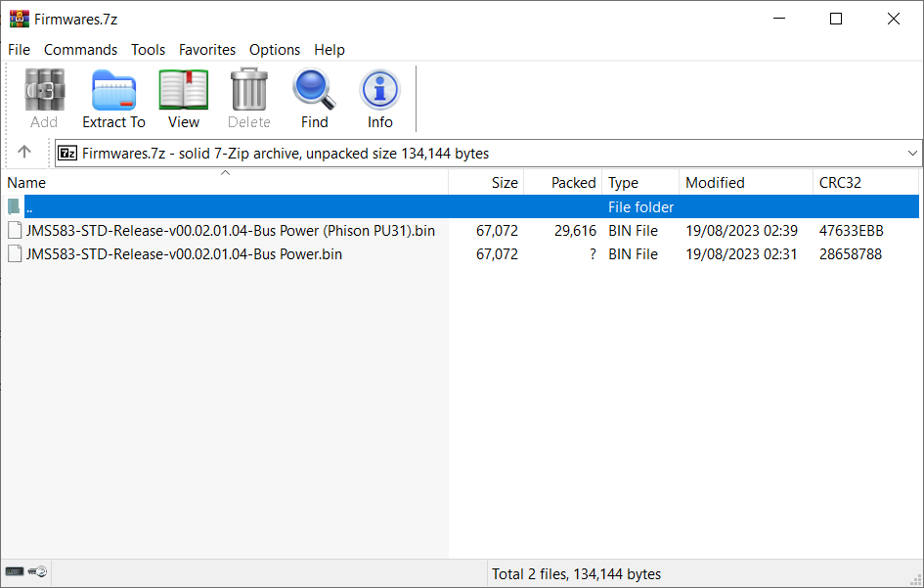Screen dimensions: 924x588
Task: Click modified date 19/08/2023 02:39
Action: 741,231
